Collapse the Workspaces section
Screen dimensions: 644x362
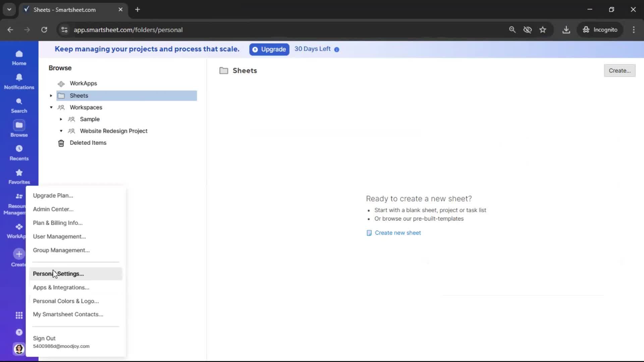point(51,107)
